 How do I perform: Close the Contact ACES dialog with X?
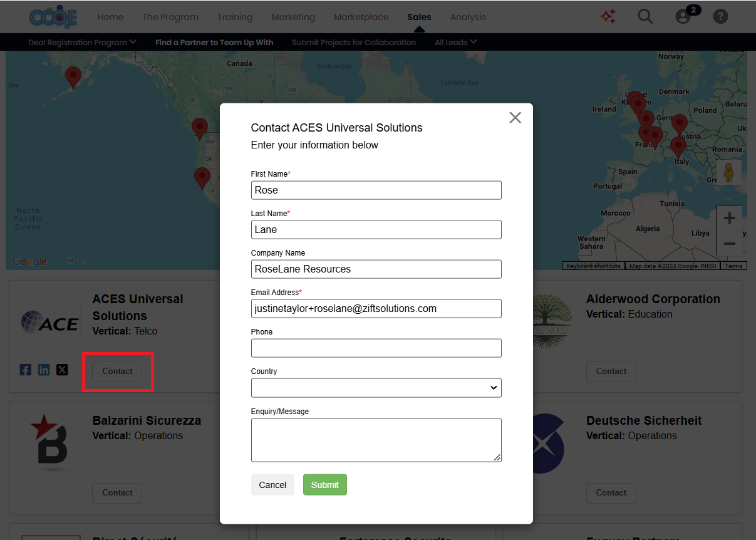(515, 117)
